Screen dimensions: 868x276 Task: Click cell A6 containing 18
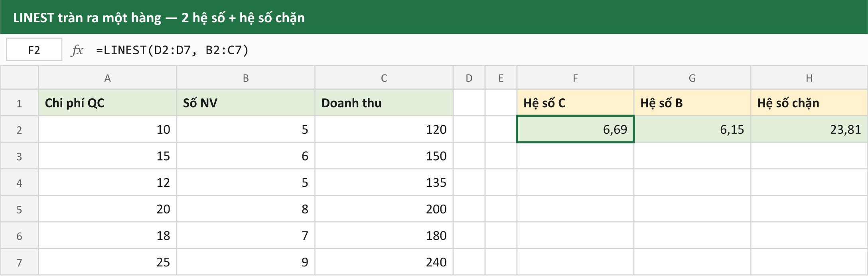[107, 235]
